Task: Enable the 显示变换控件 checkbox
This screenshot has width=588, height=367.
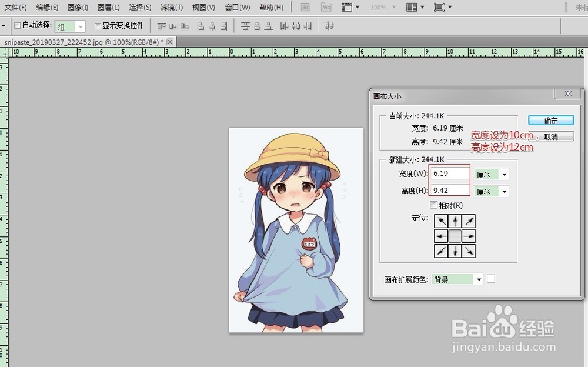Action: tap(98, 26)
